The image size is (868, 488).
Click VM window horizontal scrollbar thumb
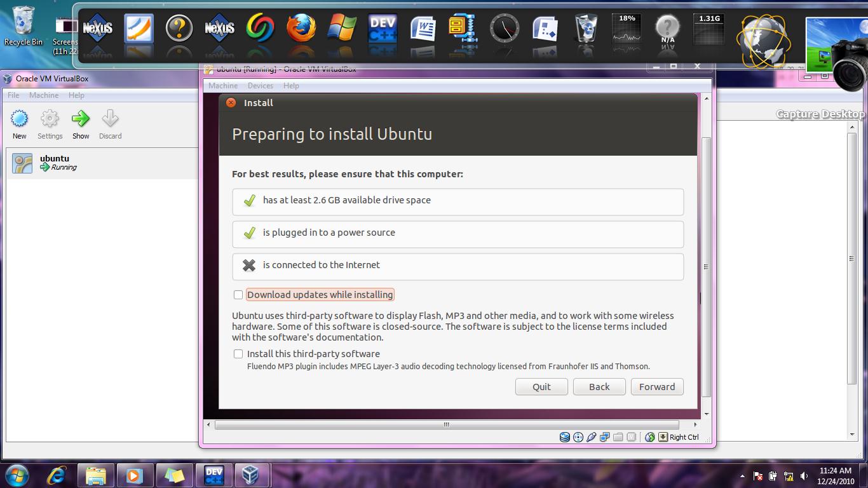pos(447,424)
